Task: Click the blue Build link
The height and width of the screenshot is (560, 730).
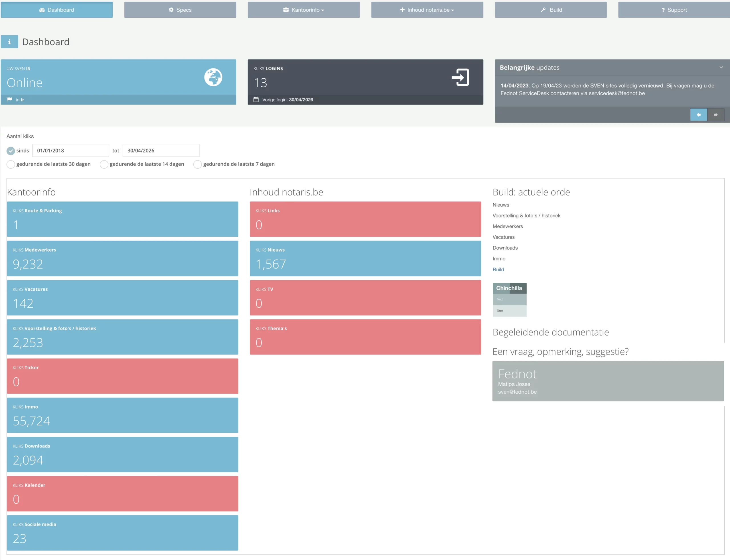Action: [498, 269]
